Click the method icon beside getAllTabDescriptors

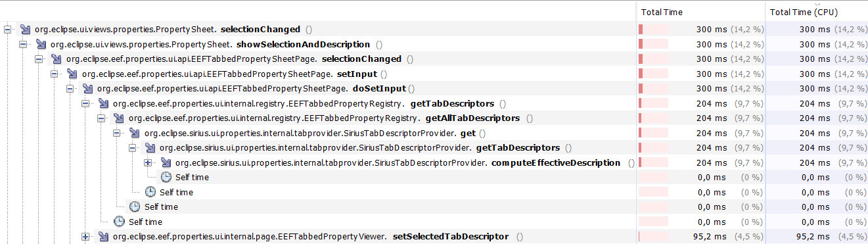[119, 118]
